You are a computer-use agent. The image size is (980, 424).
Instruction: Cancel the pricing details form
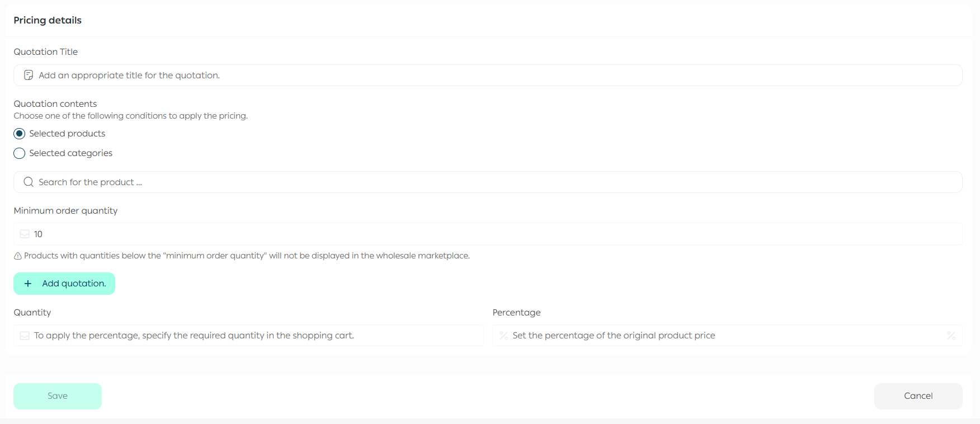(918, 396)
